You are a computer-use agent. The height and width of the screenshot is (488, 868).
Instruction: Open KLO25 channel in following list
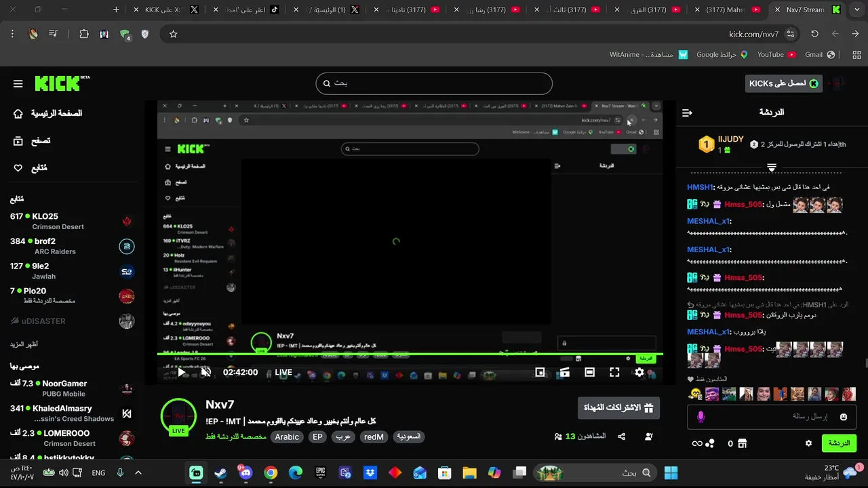72,221
